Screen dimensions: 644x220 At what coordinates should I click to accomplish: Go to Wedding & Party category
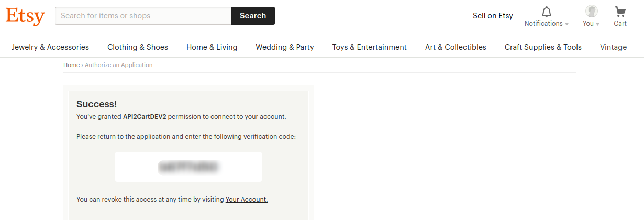coord(285,47)
